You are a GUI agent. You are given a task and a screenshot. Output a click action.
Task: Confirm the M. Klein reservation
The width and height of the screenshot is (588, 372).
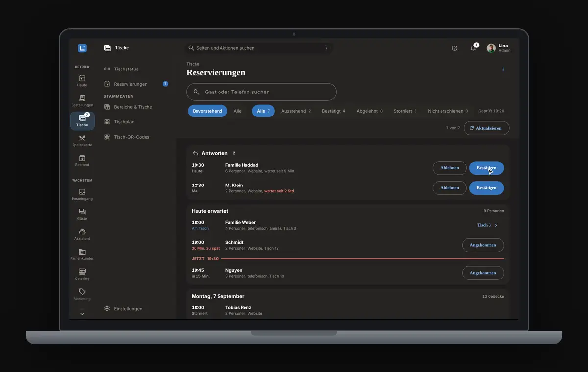[487, 188]
